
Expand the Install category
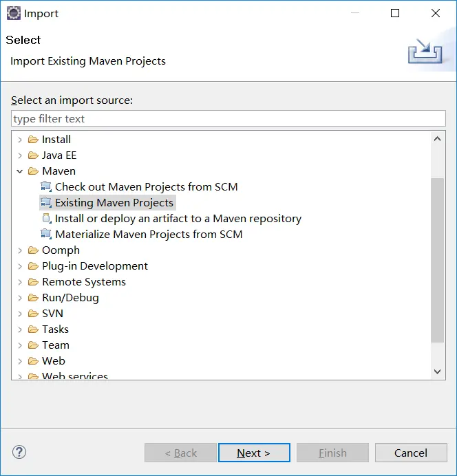(20, 140)
